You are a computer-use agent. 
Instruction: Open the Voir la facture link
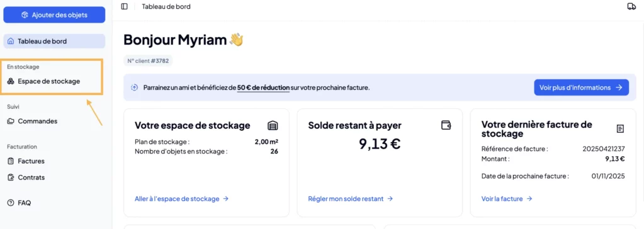coord(507,199)
